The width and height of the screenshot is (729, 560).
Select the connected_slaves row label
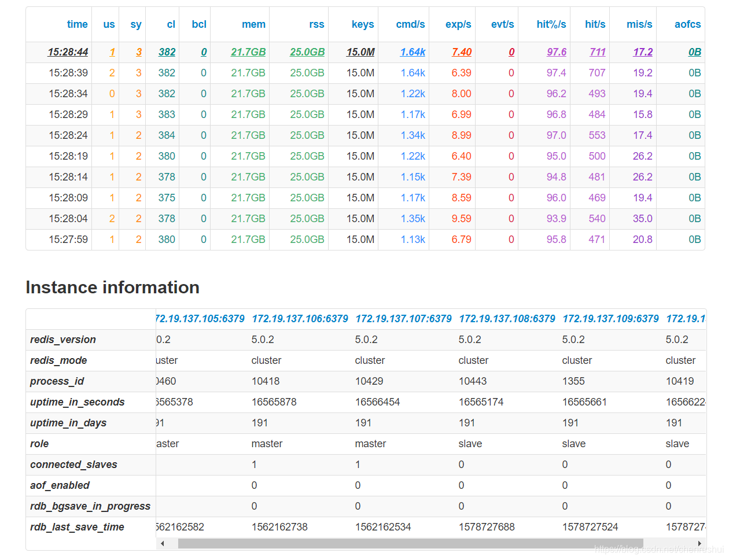(73, 465)
